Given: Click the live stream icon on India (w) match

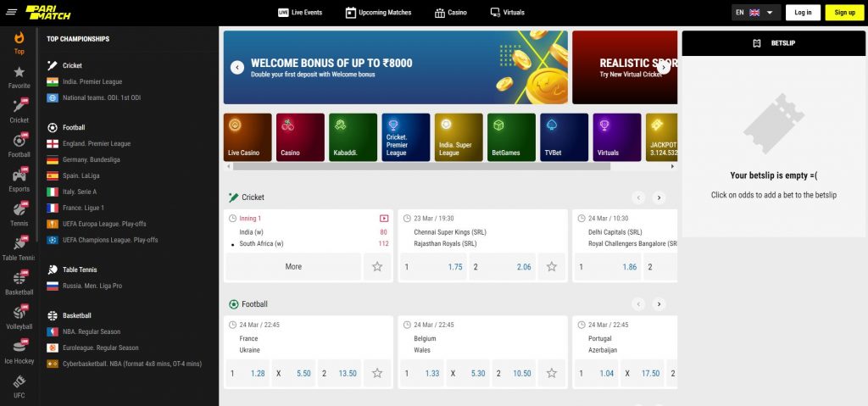Looking at the screenshot, I should (x=384, y=218).
